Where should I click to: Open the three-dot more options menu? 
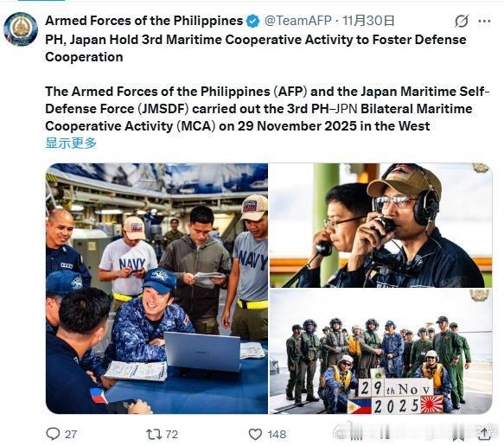pyautogui.click(x=484, y=22)
